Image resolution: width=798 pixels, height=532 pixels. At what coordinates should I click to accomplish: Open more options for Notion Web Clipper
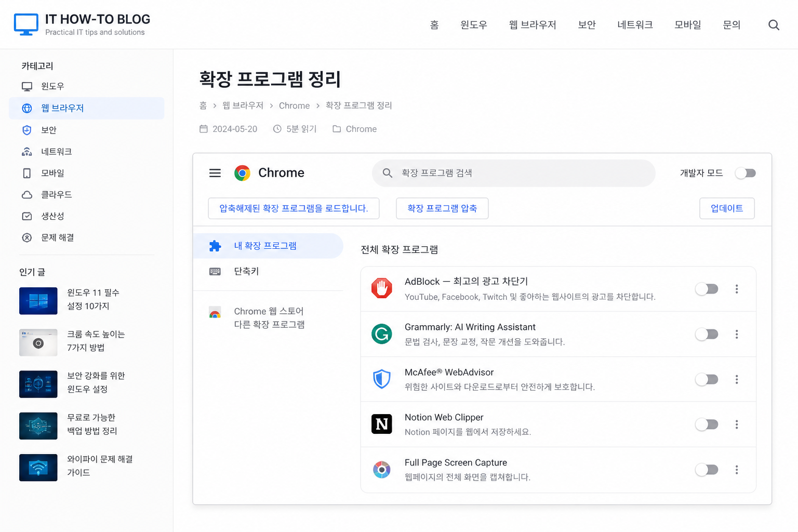[x=737, y=424]
